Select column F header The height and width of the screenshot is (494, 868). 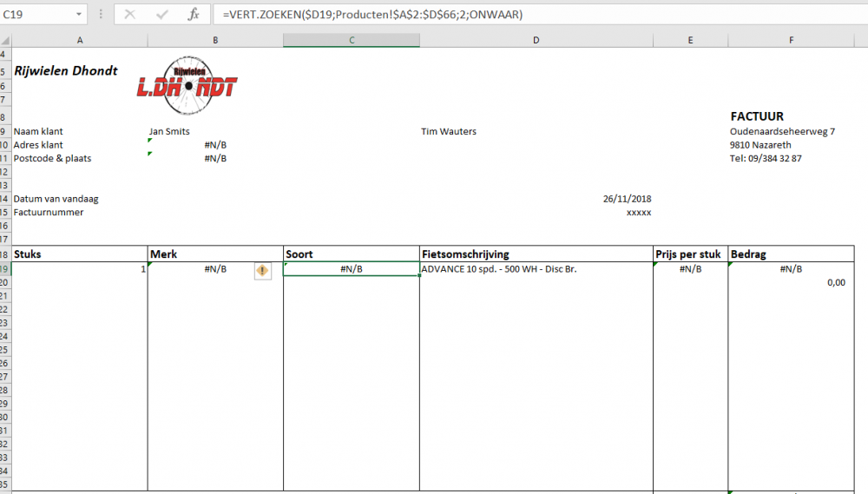tap(791, 41)
